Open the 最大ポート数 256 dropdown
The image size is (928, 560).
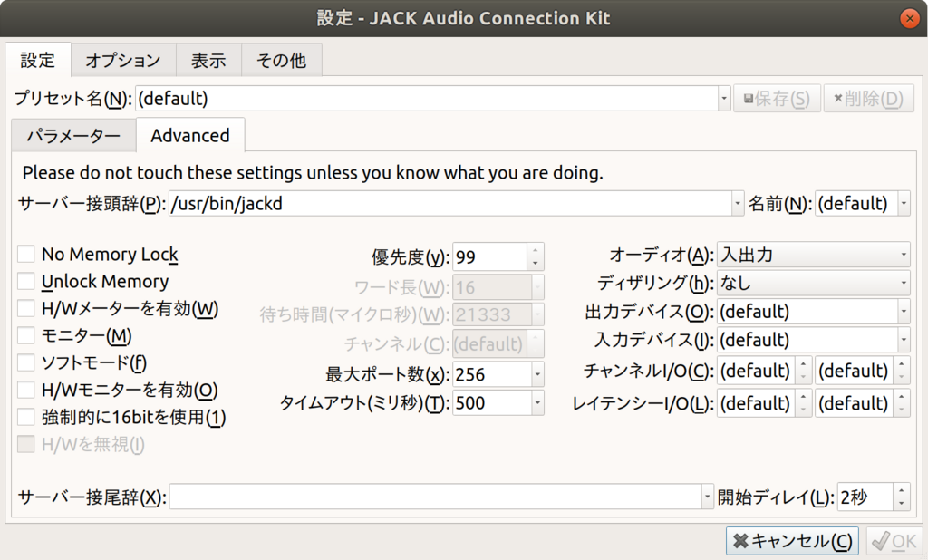coord(537,374)
